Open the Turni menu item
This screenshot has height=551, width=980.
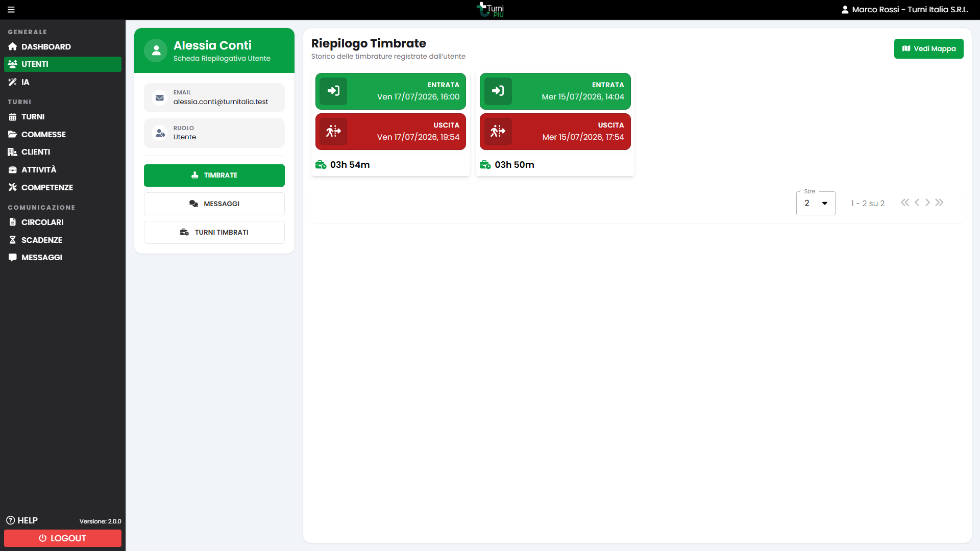point(63,117)
